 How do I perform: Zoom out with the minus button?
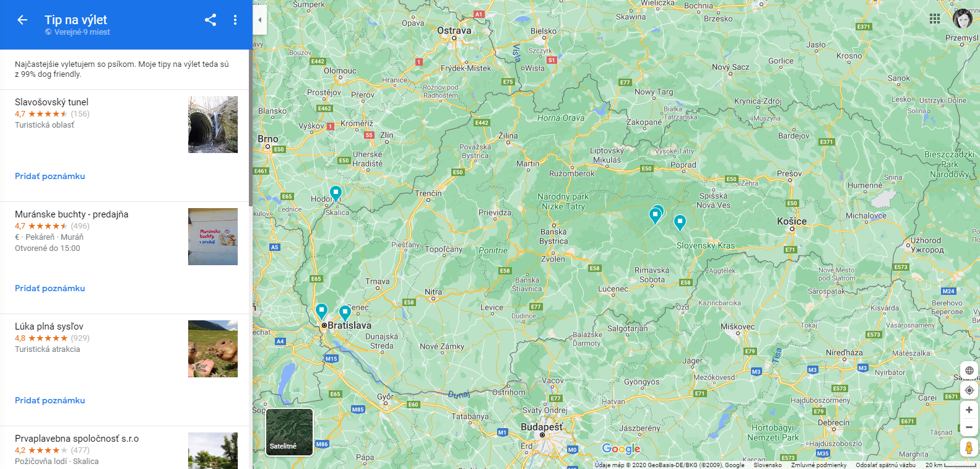(969, 427)
